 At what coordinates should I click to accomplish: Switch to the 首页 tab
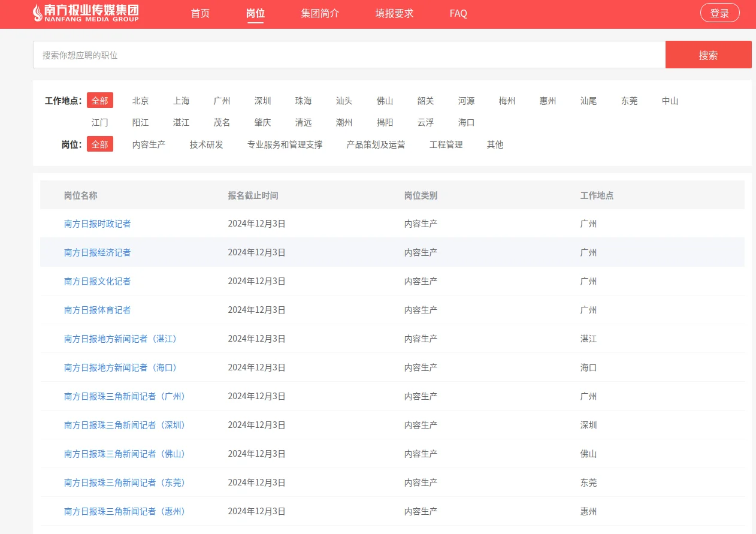point(200,13)
